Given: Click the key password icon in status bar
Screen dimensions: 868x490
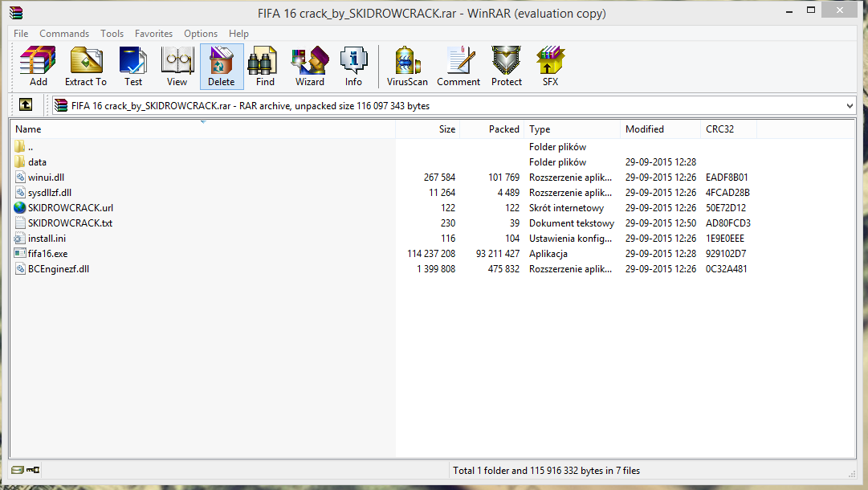Looking at the screenshot, I should (33, 470).
